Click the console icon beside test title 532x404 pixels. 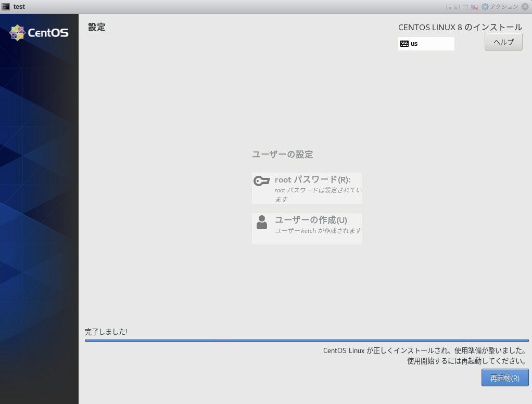(6, 7)
